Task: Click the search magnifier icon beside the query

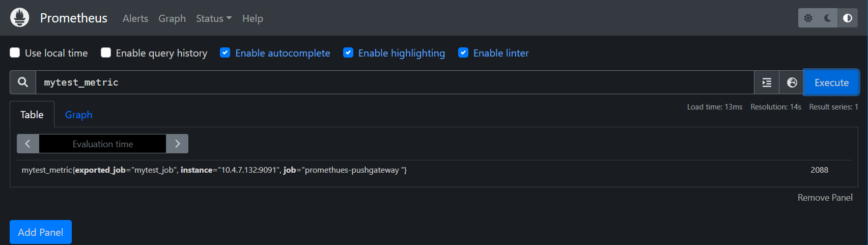Action: 23,83
